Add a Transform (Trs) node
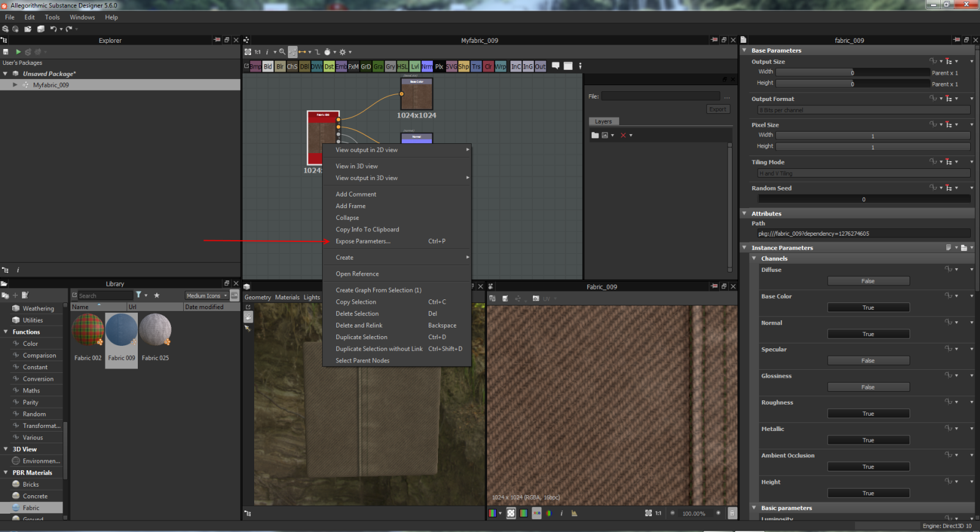Image resolution: width=980 pixels, height=532 pixels. (476, 66)
